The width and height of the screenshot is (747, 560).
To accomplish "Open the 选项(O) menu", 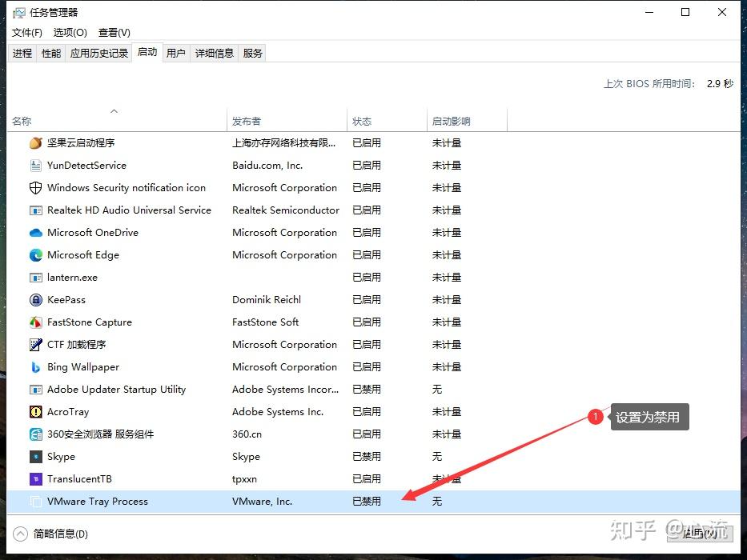I will click(x=70, y=33).
